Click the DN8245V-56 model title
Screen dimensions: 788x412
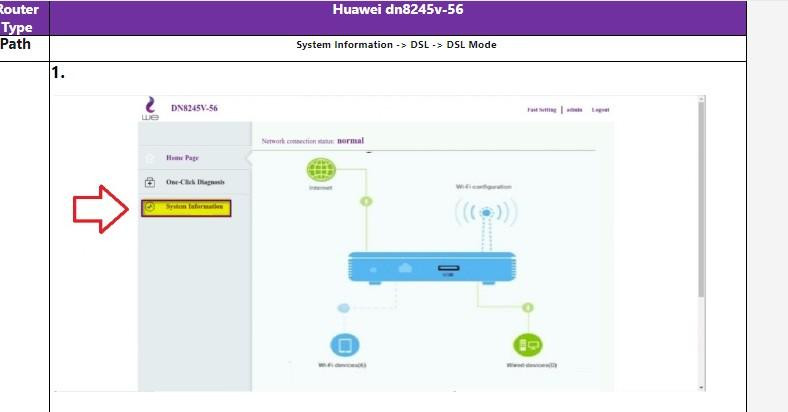pos(194,108)
